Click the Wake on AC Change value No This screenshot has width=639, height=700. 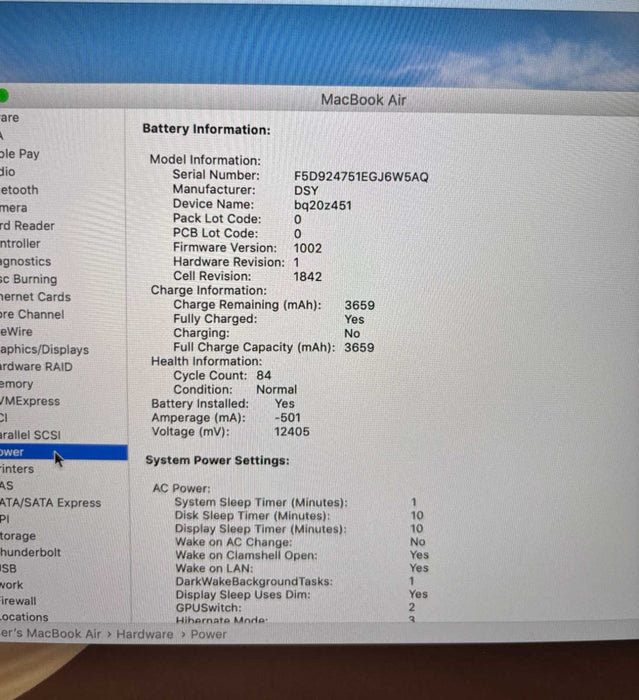[418, 542]
